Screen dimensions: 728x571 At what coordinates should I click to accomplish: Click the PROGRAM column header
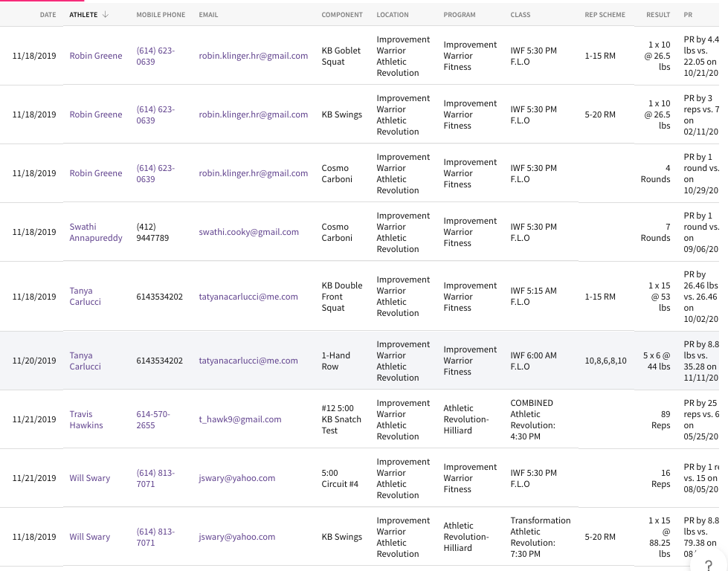pos(459,15)
